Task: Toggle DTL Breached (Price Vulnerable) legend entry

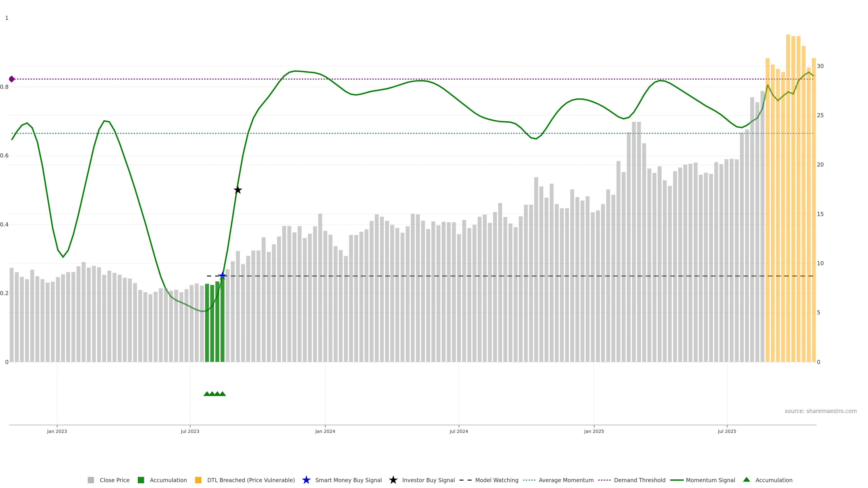Action: (251, 480)
